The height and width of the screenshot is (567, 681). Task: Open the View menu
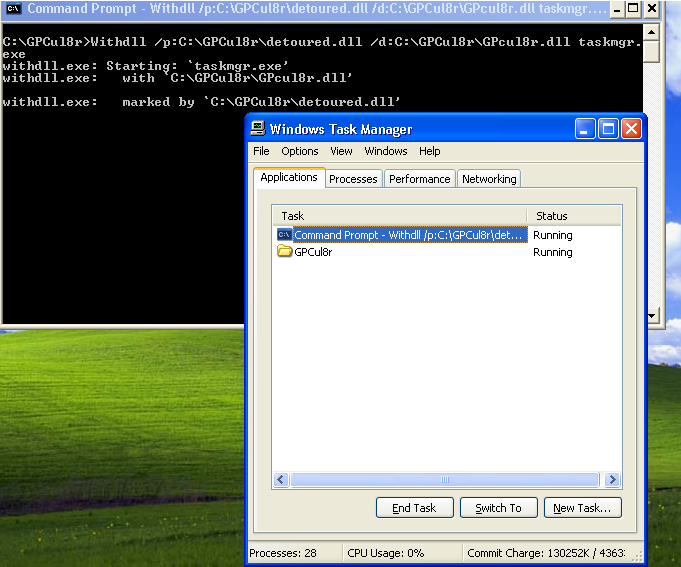tap(341, 151)
